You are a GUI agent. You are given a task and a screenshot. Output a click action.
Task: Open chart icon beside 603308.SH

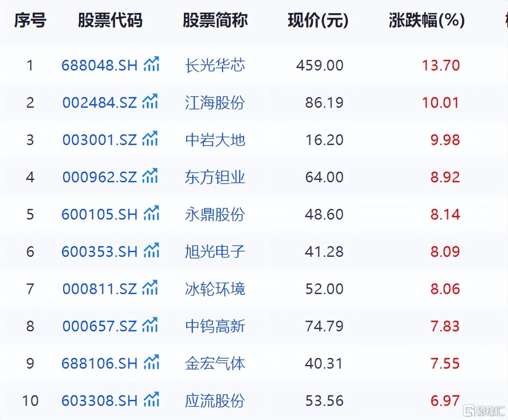click(151, 399)
